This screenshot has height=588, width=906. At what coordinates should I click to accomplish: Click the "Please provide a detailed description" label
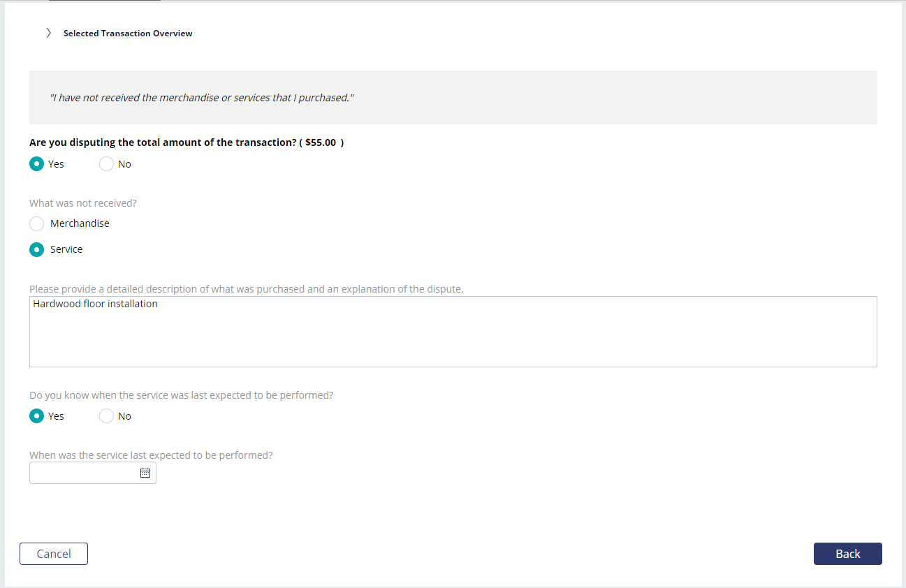click(x=247, y=289)
